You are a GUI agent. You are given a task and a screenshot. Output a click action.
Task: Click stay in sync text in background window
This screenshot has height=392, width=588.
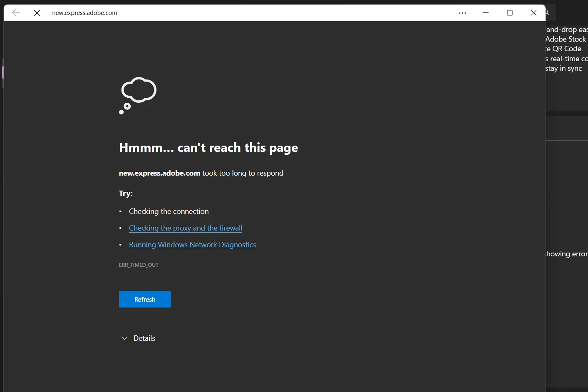coord(563,68)
